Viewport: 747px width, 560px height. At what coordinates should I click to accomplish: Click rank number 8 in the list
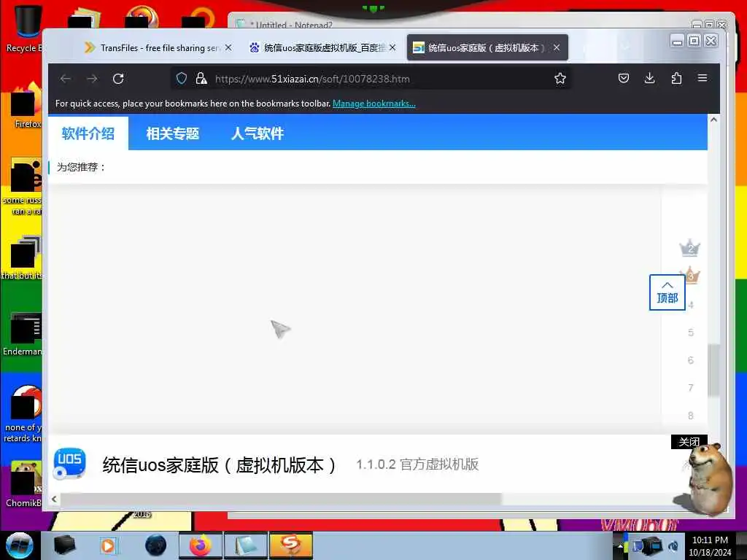click(x=690, y=416)
